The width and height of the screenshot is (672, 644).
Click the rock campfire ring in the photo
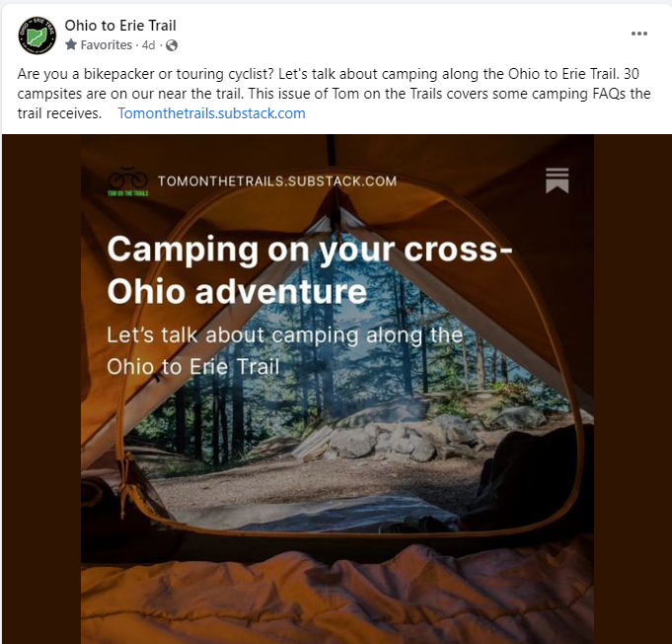click(x=386, y=437)
